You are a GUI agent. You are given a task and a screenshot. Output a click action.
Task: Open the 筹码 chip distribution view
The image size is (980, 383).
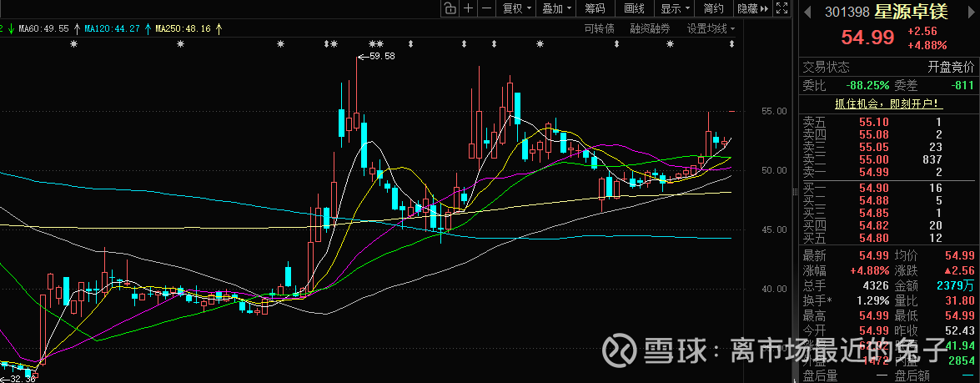tap(595, 8)
